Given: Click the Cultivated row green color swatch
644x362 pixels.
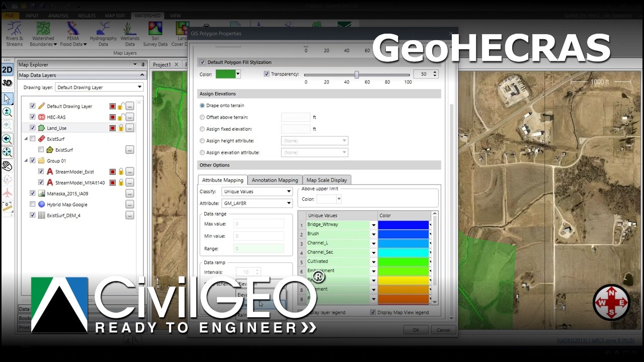Looking at the screenshot, I should click(403, 261).
